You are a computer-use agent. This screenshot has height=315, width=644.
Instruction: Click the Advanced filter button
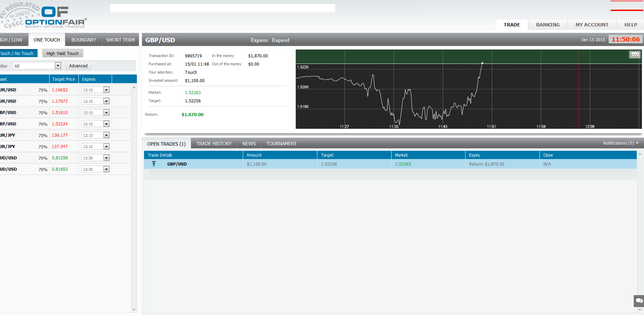(x=78, y=66)
